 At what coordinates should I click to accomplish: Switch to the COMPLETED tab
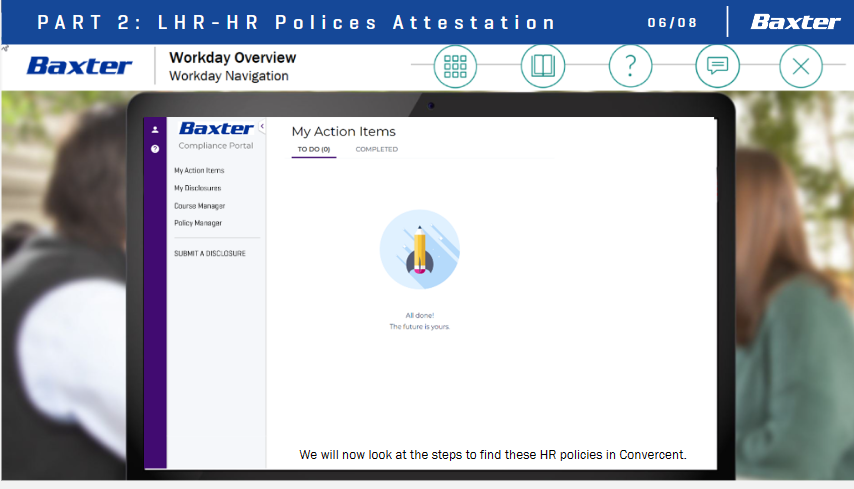[x=376, y=149]
